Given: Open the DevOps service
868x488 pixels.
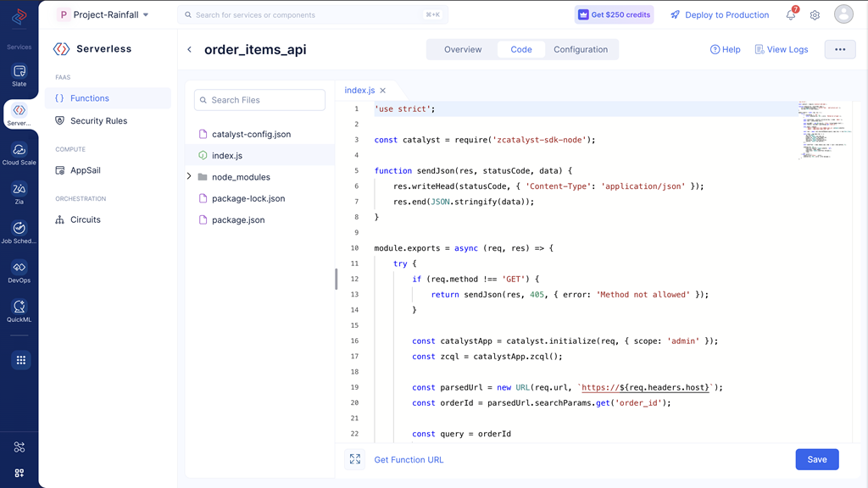Looking at the screenshot, I should coord(19,272).
